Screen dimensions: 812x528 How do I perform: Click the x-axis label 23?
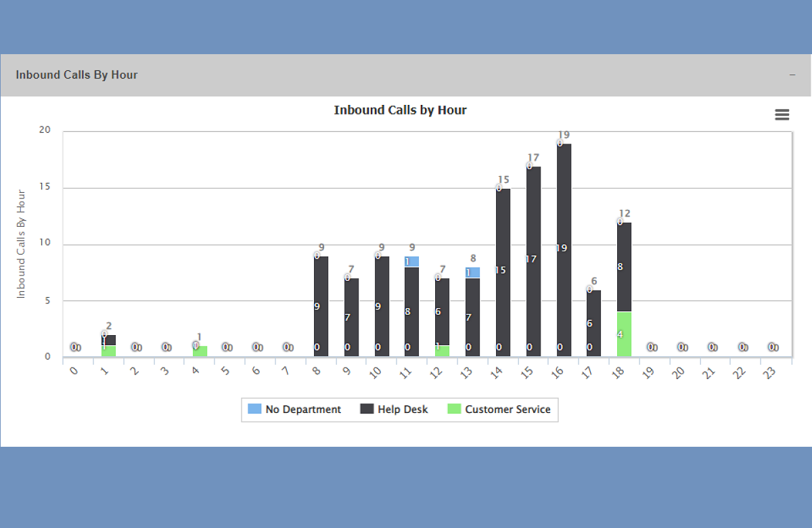770,372
